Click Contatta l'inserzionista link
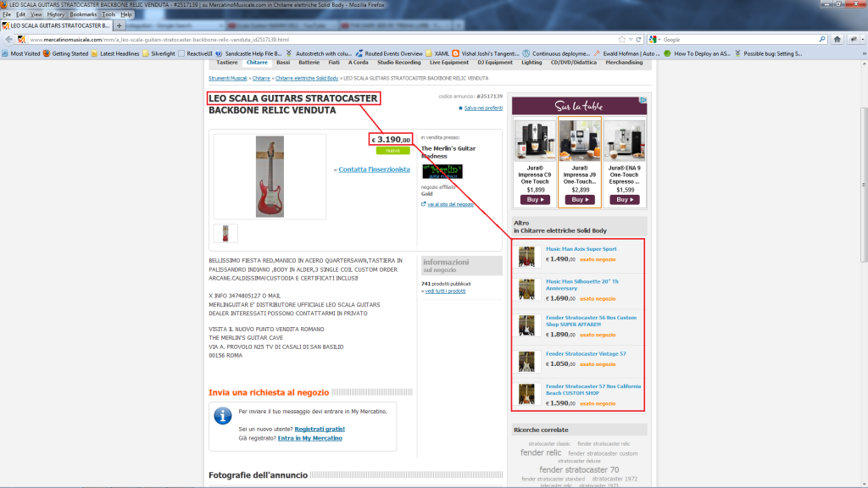The image size is (868, 488). tap(374, 169)
